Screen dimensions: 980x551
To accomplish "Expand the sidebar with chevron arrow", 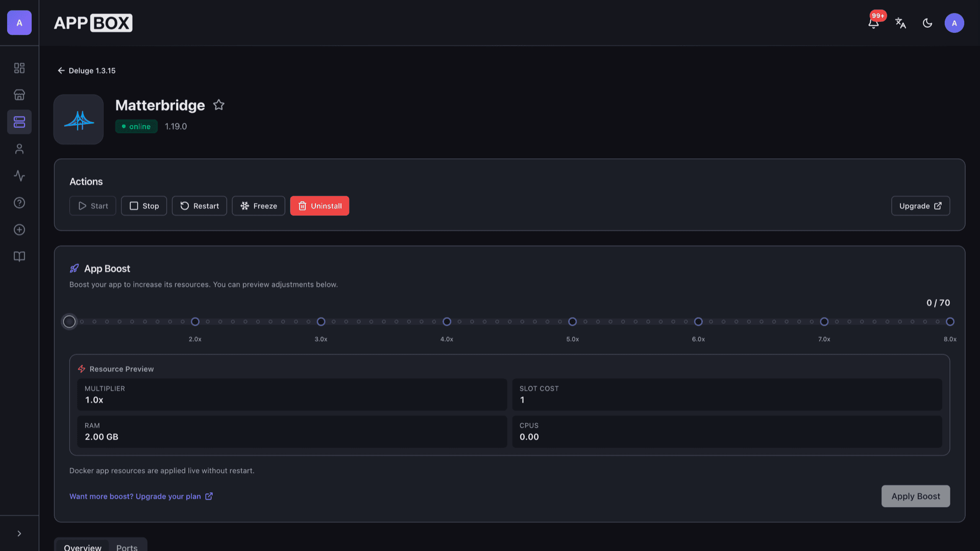I will 19,534.
